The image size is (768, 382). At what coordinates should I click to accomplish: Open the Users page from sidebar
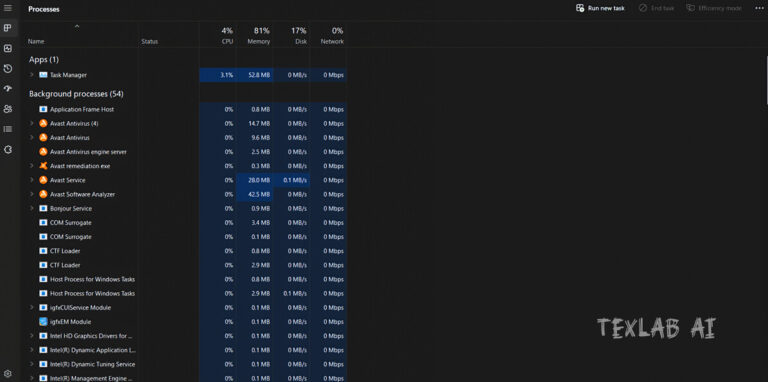tap(7, 109)
